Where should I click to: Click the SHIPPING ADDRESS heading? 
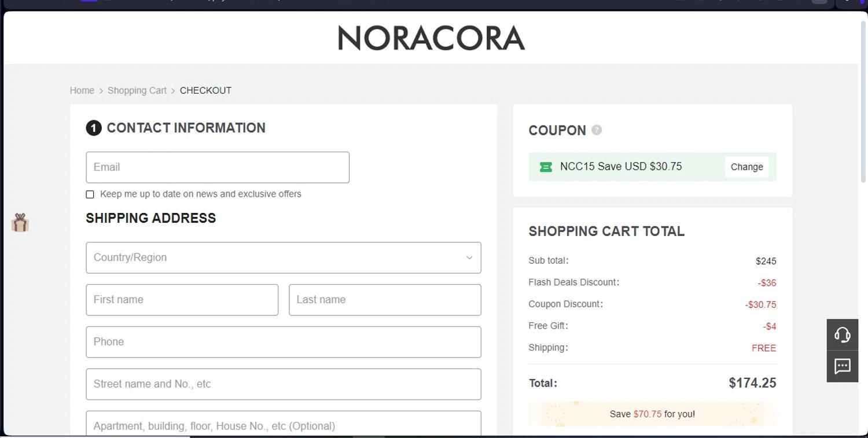pos(151,218)
